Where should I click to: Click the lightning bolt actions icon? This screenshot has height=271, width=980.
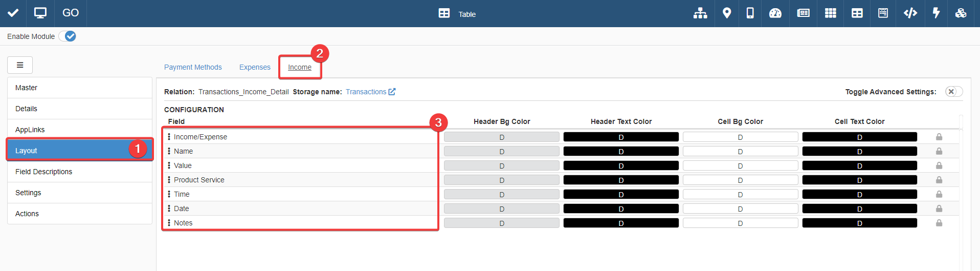936,13
